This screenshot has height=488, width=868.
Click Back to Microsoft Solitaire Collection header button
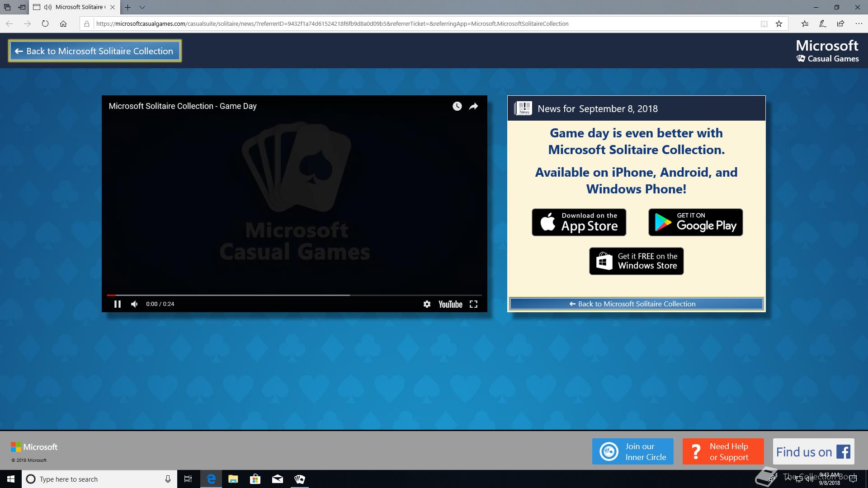click(95, 51)
